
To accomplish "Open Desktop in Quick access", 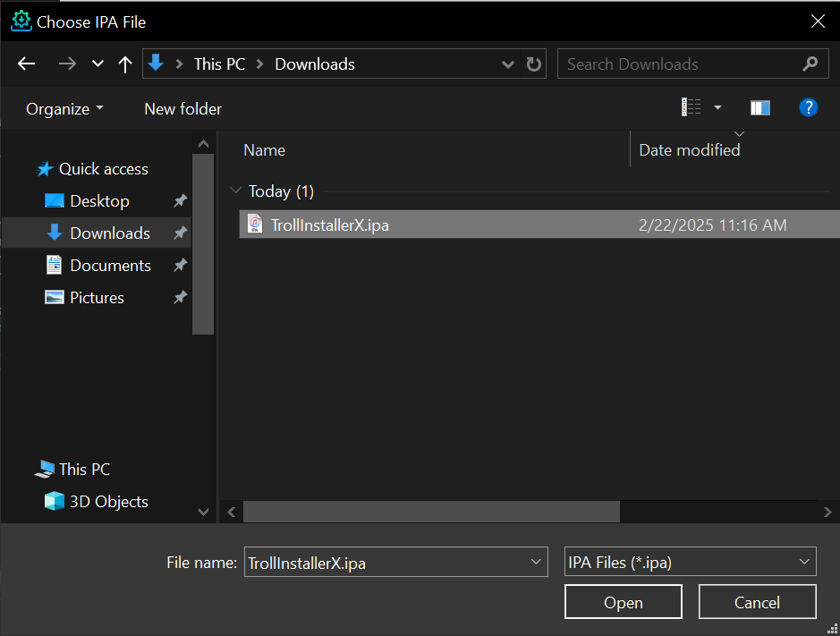I will [99, 201].
